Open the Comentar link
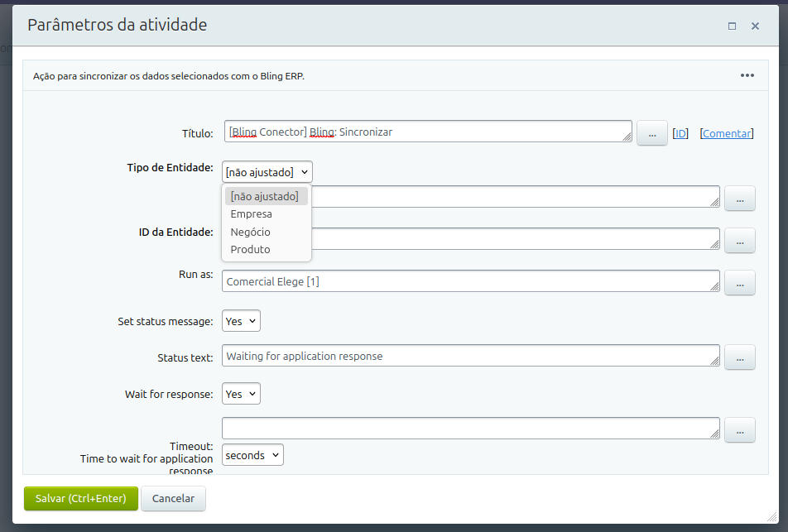Screen dimensions: 788x532 pos(726,133)
